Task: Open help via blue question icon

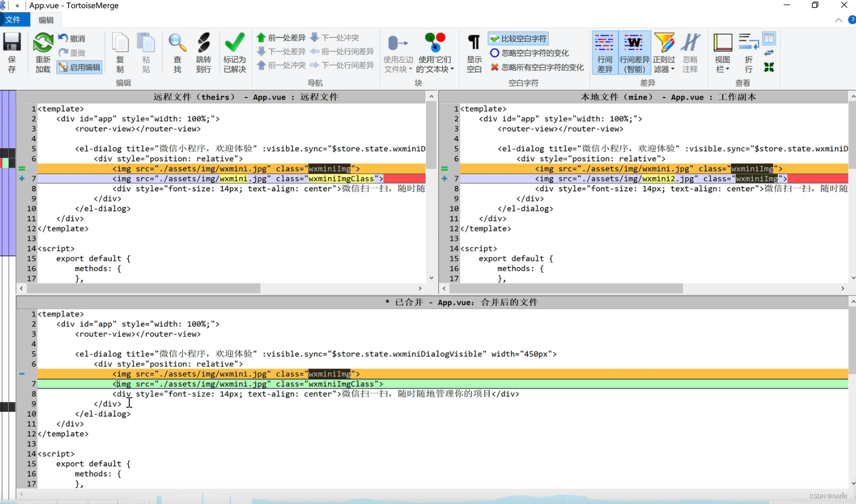Action: pos(851,20)
